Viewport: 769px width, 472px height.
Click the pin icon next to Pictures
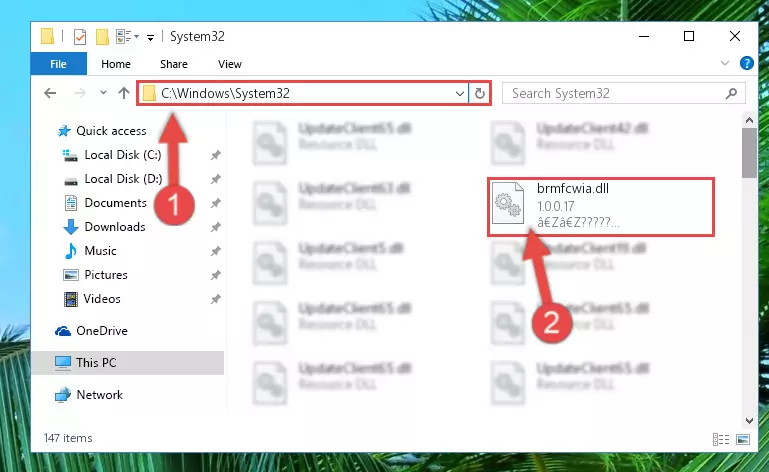pos(215,275)
